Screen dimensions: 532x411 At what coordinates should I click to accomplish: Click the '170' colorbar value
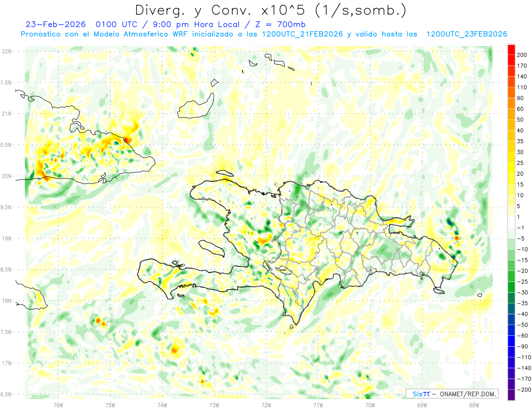(x=522, y=66)
